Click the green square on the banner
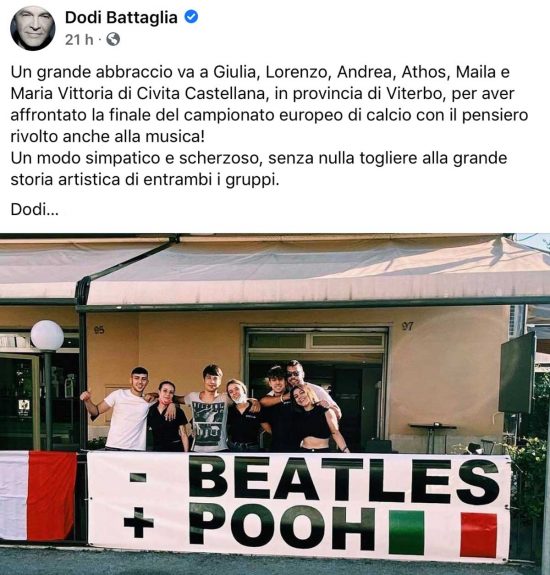Image resolution: width=550 pixels, height=575 pixels. [x=406, y=533]
